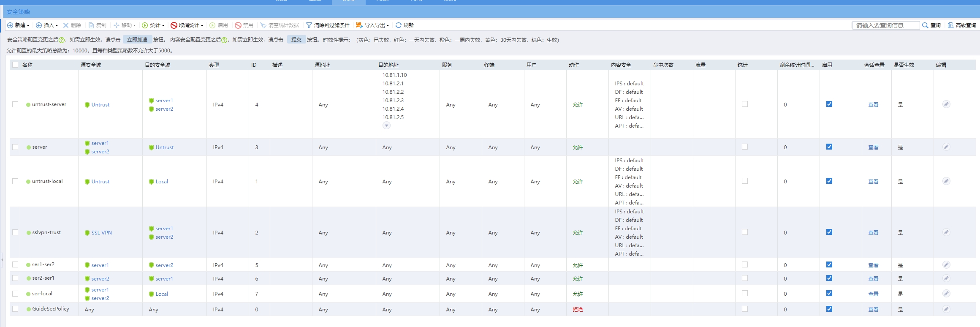980x327 pixels.
Task: Click the 立即加速 button
Action: point(137,40)
